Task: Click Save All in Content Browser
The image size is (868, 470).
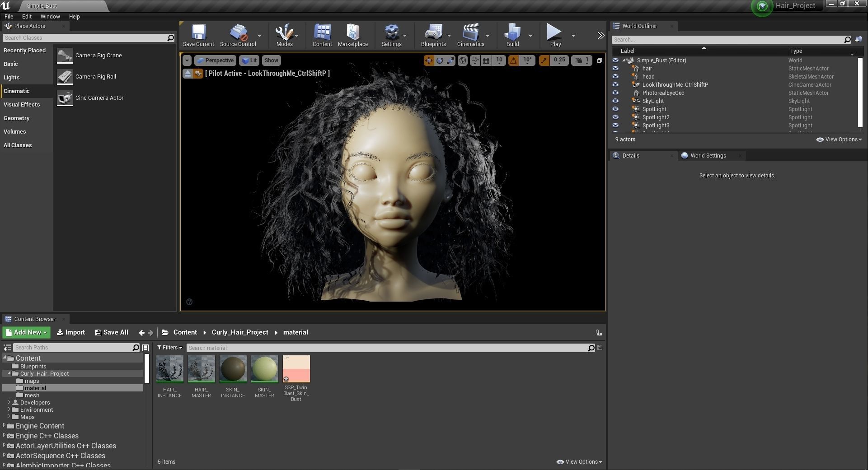Action: [x=112, y=332]
